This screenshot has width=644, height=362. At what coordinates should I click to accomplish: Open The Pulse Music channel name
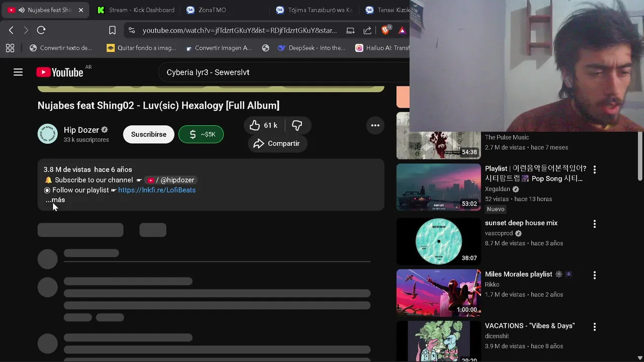(x=507, y=137)
